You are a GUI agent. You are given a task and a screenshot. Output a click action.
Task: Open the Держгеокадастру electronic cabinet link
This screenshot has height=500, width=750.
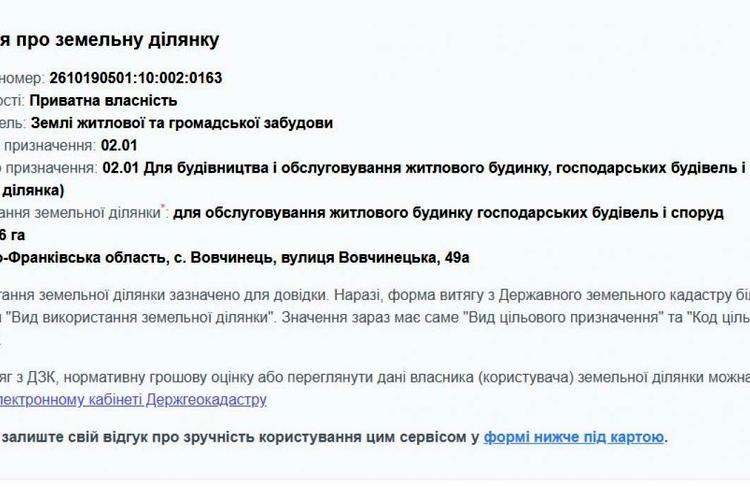[133, 400]
